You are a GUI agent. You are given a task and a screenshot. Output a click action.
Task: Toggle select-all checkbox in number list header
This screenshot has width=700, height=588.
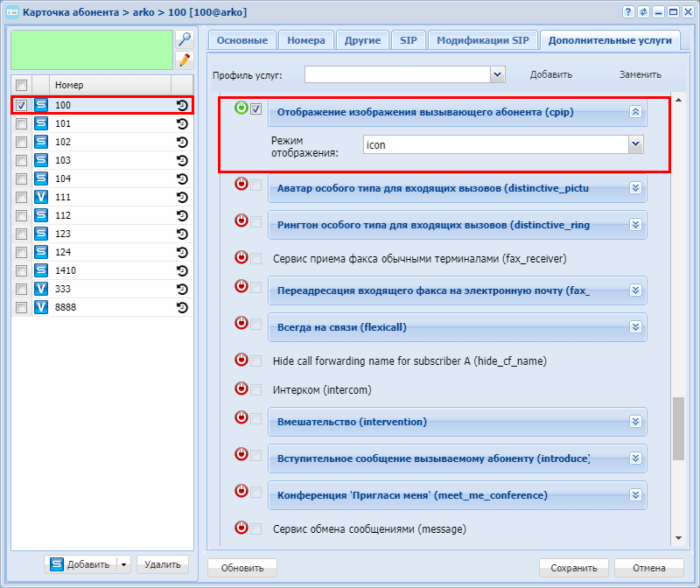(x=22, y=85)
